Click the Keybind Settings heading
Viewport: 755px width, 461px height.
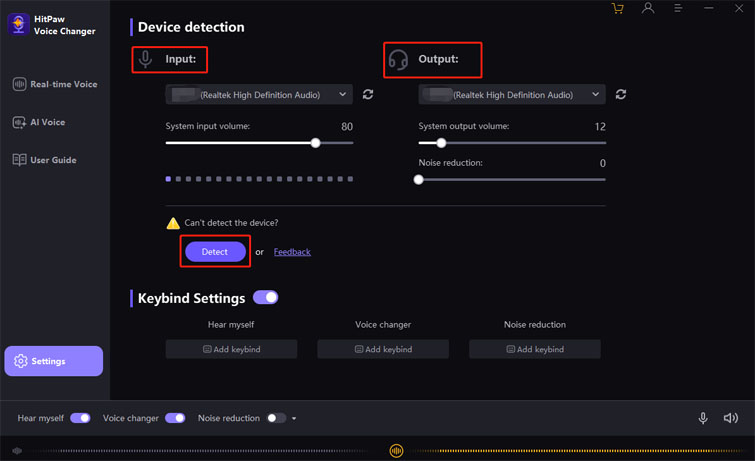pos(192,298)
